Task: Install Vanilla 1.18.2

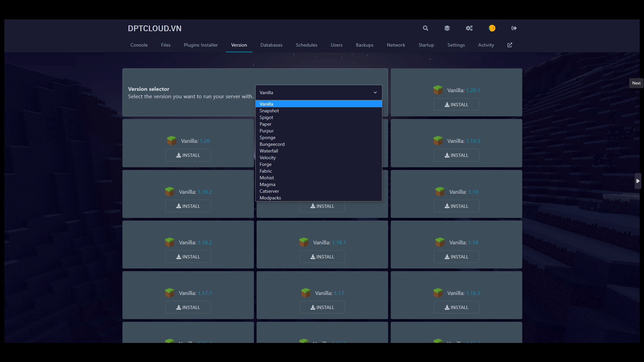Action: click(188, 257)
